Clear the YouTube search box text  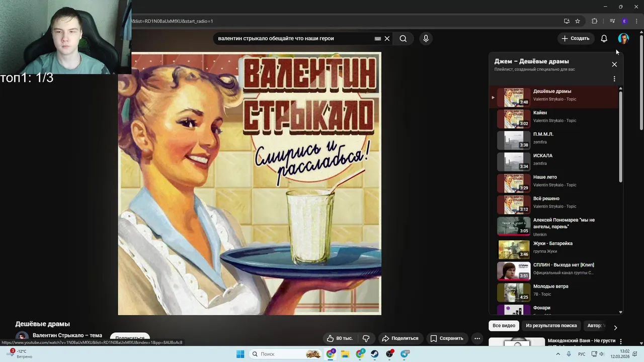pyautogui.click(x=387, y=39)
